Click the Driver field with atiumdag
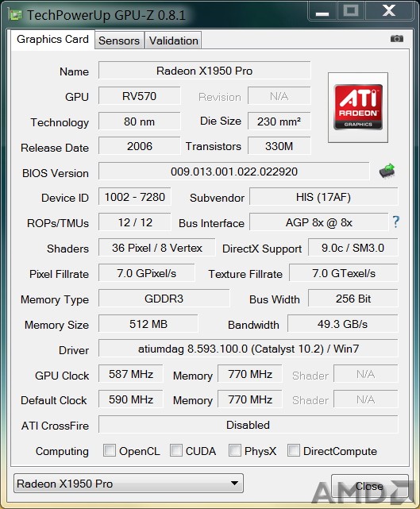 (249, 349)
